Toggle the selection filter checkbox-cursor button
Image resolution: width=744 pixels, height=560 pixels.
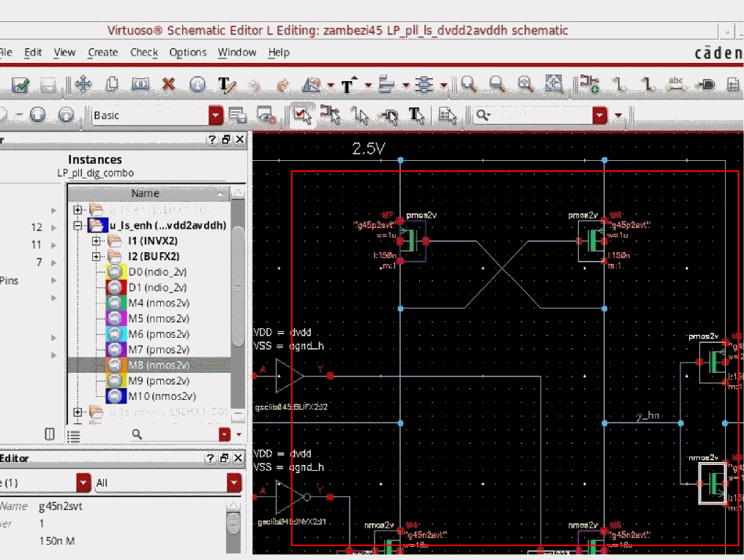(x=301, y=115)
